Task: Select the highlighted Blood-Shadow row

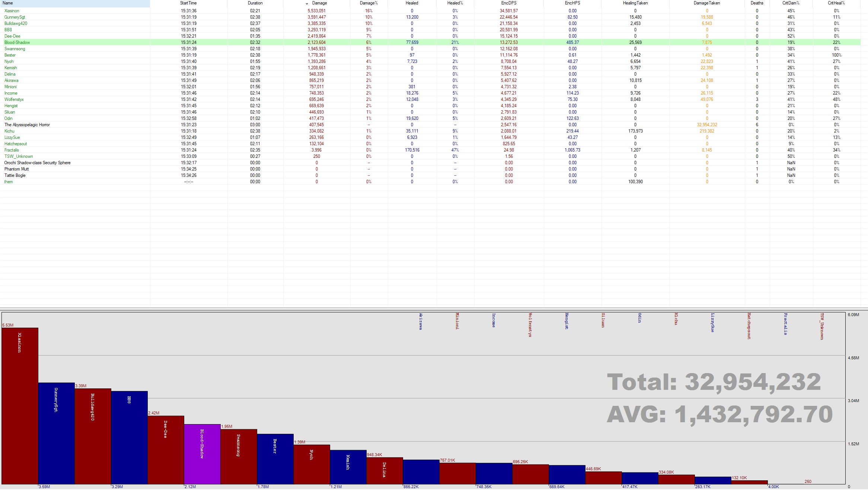Action: pyautogui.click(x=17, y=42)
